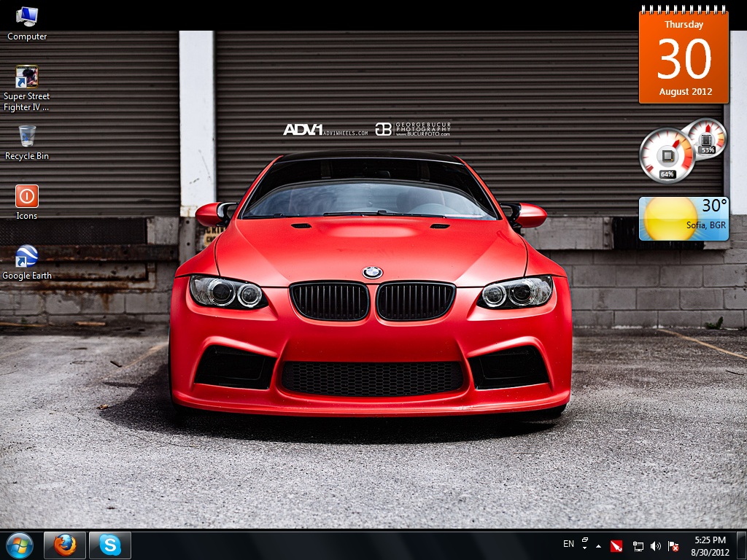The image size is (747, 560).
Task: Open Skype from the taskbar
Action: click(110, 545)
